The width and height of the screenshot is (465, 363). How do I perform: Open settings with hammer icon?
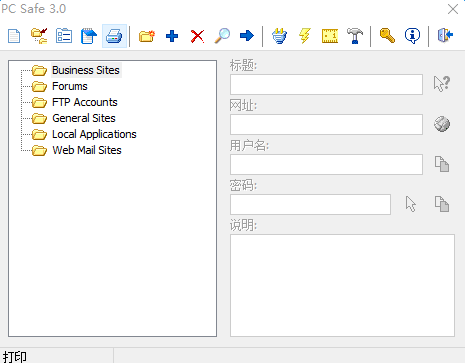(x=355, y=36)
